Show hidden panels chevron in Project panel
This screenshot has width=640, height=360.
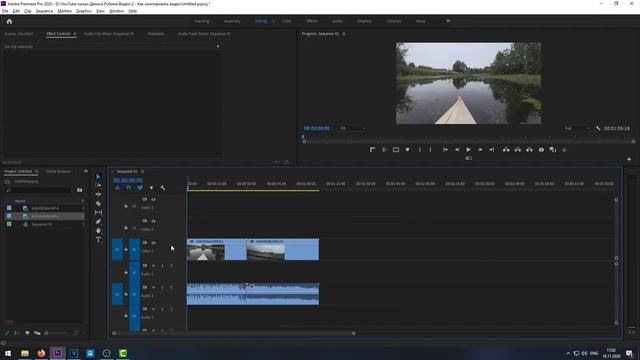[x=86, y=171]
